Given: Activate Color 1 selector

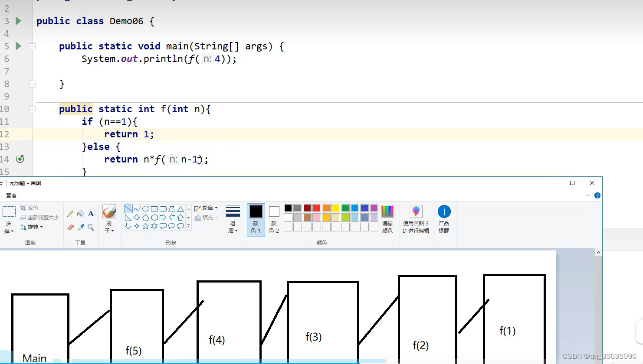Looking at the screenshot, I should click(x=256, y=220).
